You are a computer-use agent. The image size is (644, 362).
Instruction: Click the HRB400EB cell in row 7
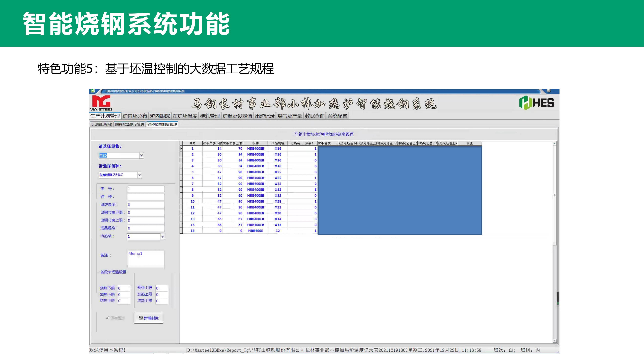tap(256, 184)
